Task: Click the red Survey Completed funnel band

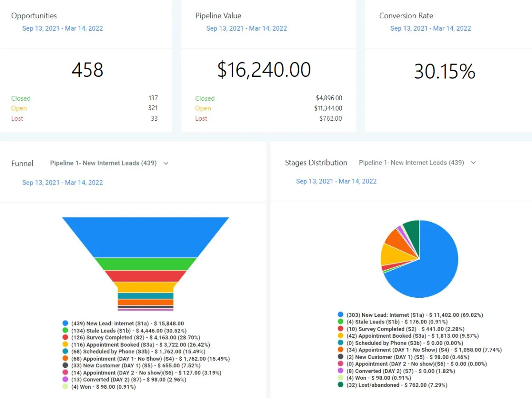Action: pyautogui.click(x=145, y=276)
